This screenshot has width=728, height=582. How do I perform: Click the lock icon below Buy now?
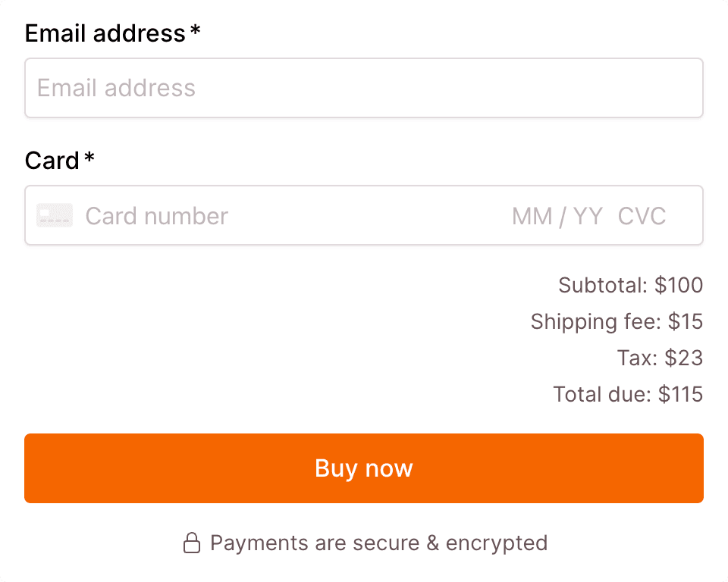(x=192, y=543)
